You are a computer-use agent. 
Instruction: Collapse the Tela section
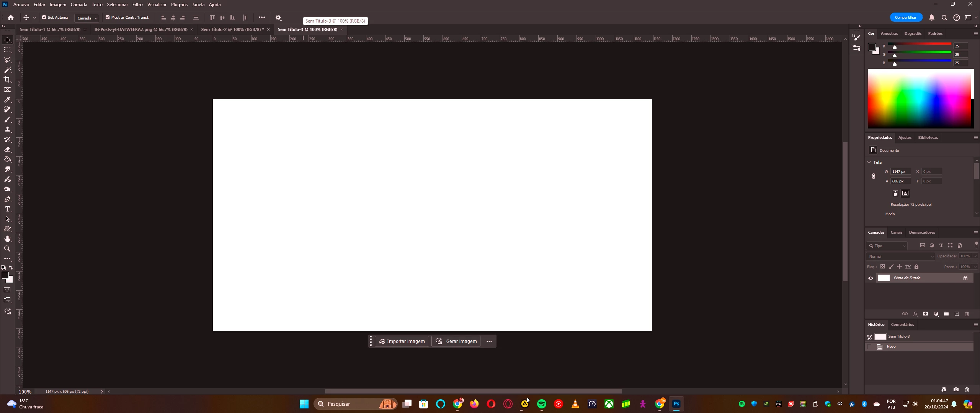(869, 162)
